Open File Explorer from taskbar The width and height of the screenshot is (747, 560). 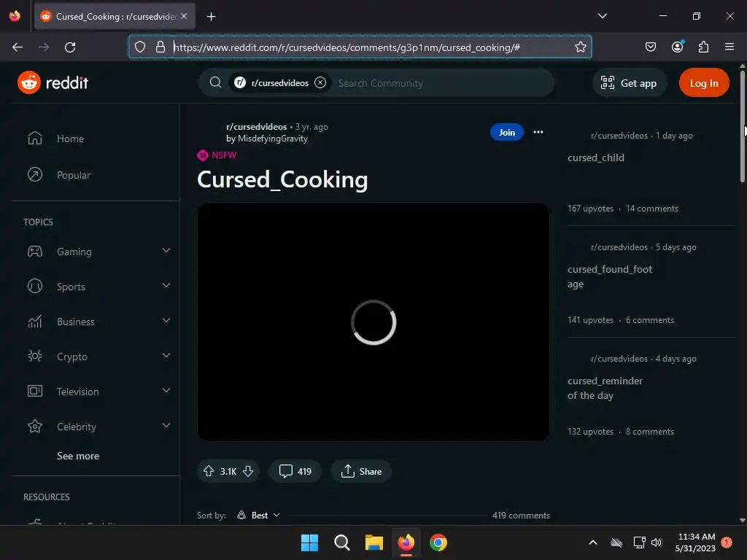coord(374,542)
